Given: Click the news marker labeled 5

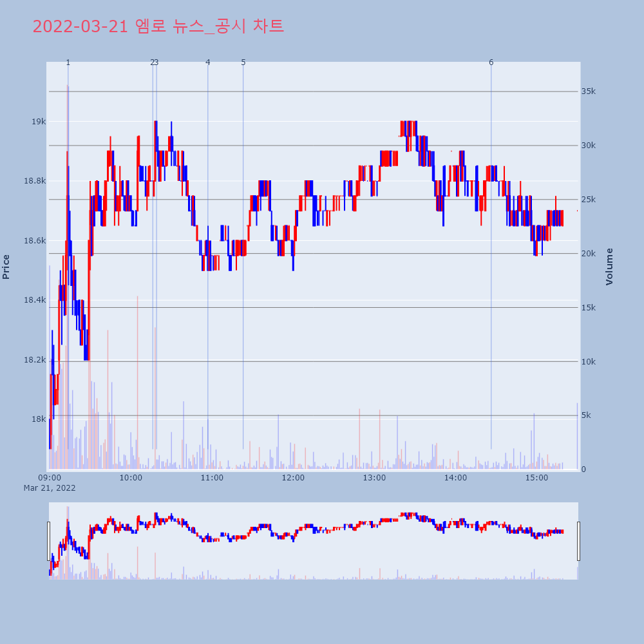Looking at the screenshot, I should click(243, 62).
